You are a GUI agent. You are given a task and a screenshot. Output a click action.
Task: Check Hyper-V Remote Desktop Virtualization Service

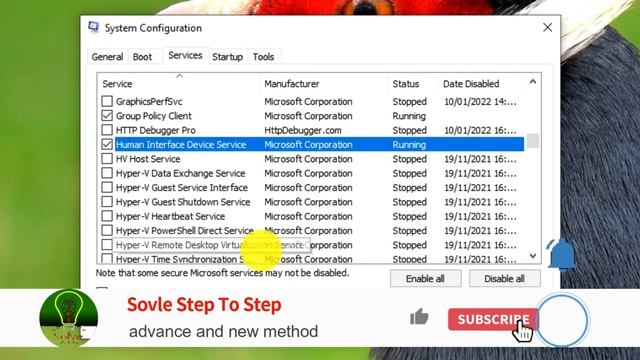[x=107, y=245]
